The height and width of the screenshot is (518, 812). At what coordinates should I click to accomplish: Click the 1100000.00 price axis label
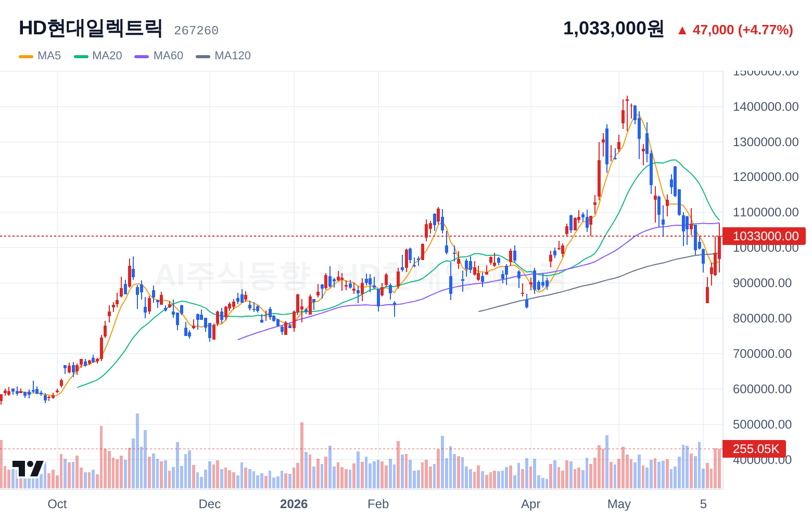(x=766, y=212)
